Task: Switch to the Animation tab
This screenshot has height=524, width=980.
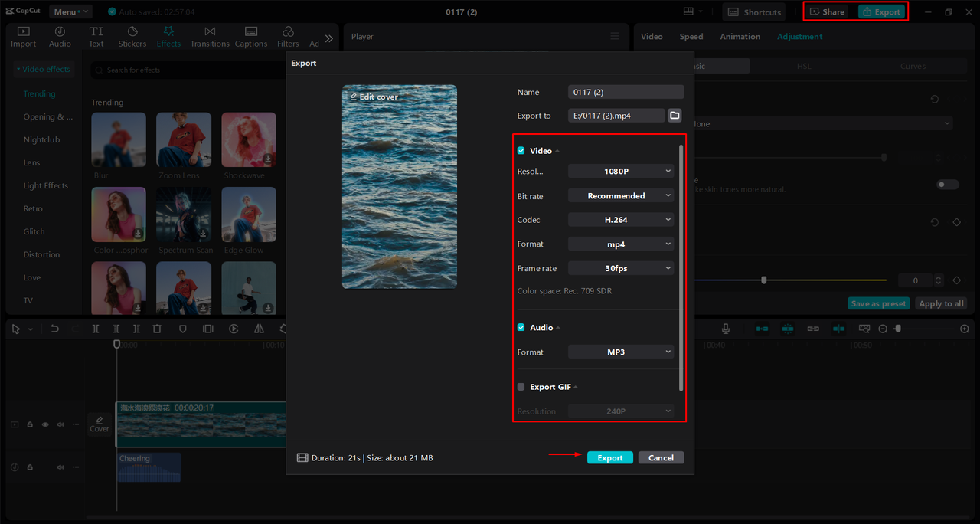Action: [x=740, y=37]
